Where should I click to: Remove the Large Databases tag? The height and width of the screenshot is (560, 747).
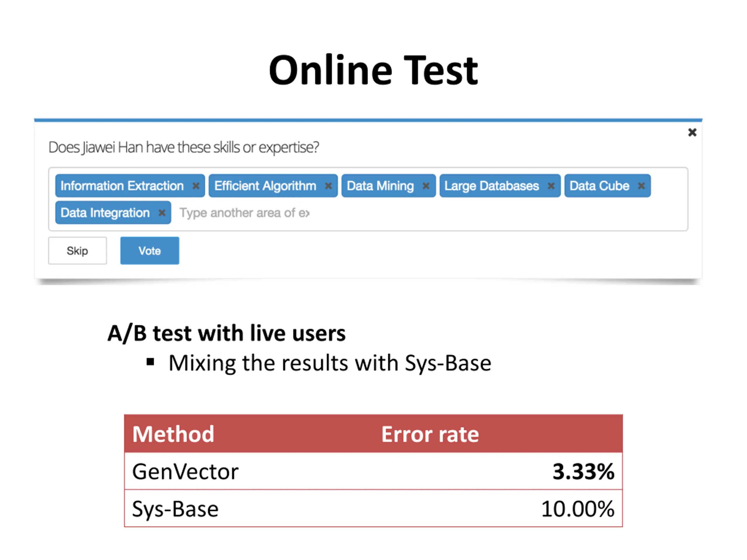[551, 186]
